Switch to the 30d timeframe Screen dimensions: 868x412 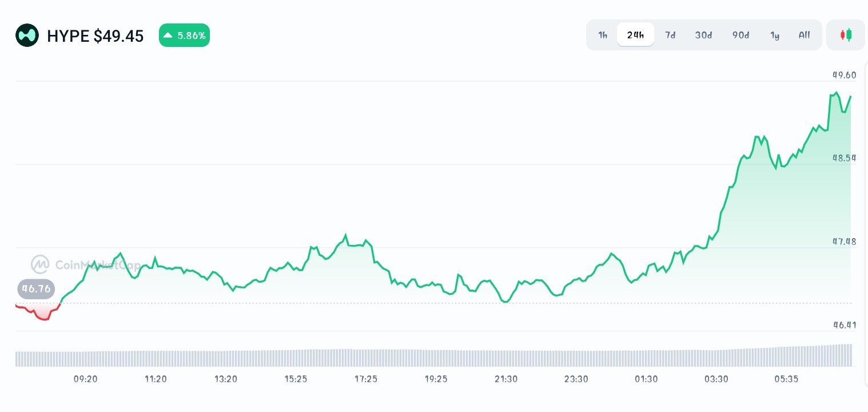[703, 35]
